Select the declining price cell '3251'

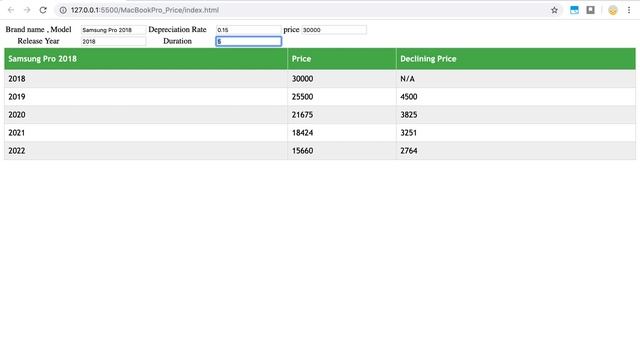(516, 133)
